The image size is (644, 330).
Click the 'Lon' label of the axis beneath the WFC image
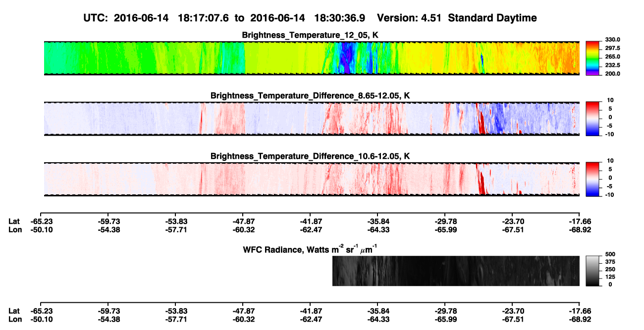pyautogui.click(x=15, y=319)
